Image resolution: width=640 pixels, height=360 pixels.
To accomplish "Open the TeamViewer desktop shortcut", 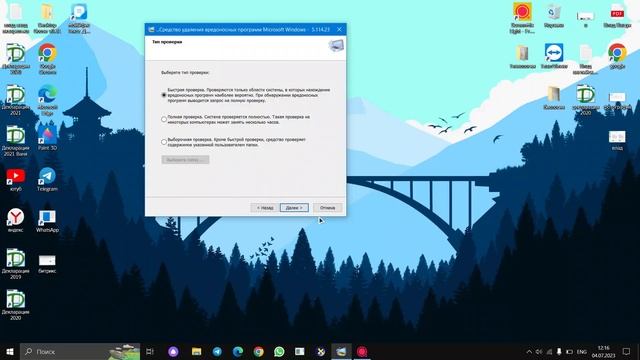I will (x=554, y=56).
